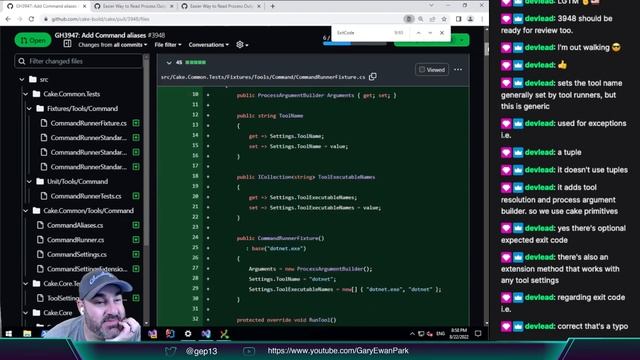The width and height of the screenshot is (640, 360).
Task: Click the @gep13 Twitter handle in the banner
Action: pyautogui.click(x=202, y=351)
